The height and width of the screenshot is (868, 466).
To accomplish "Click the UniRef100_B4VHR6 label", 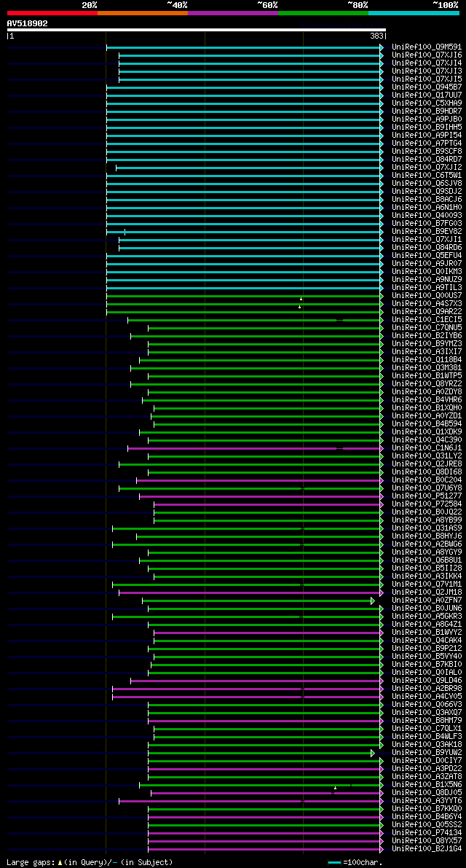I will (x=426, y=399).
